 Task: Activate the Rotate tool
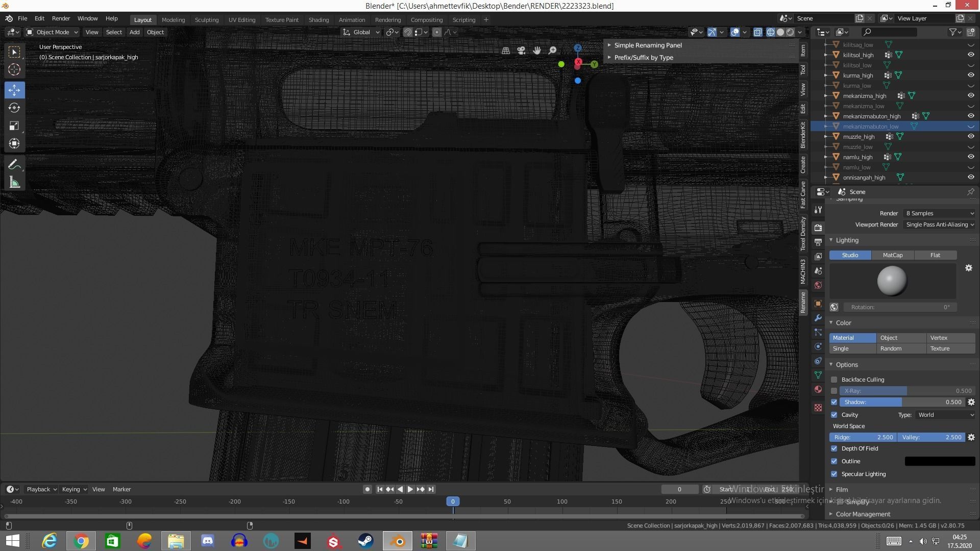[x=14, y=108]
